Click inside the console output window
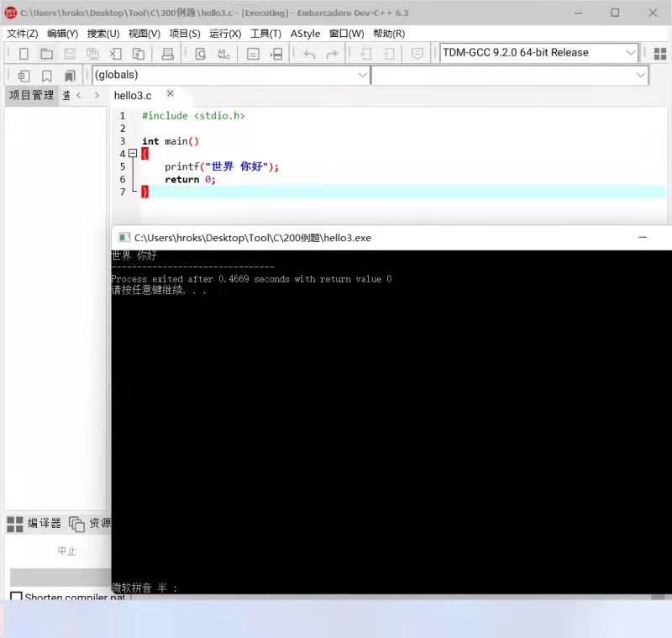 tap(378, 378)
